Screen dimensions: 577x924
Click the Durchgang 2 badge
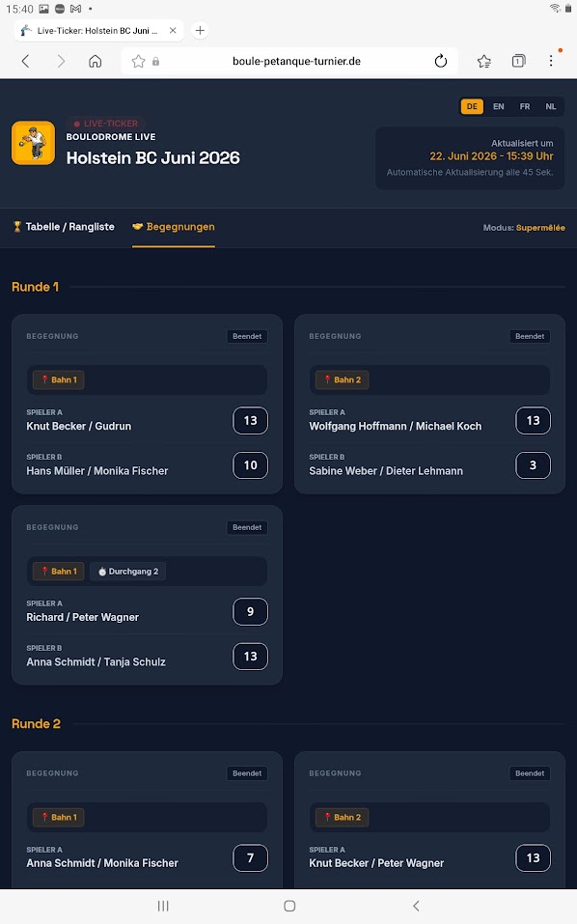click(127, 572)
